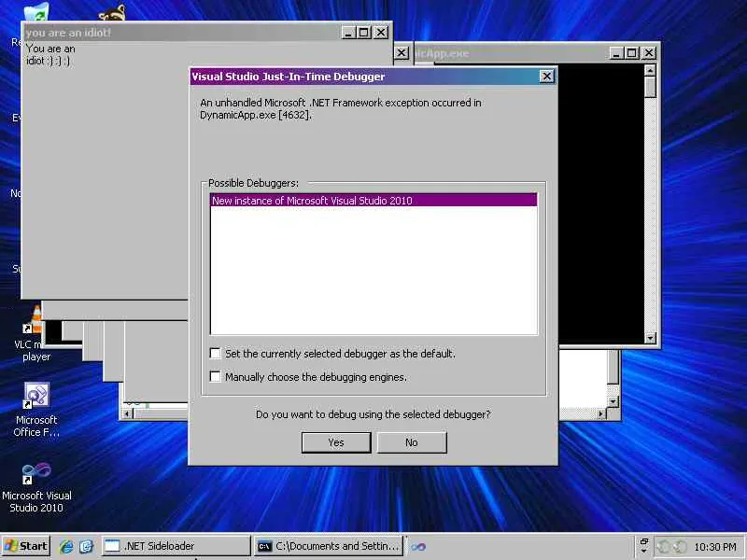This screenshot has width=747, height=560.
Task: Click 'You are an idiot :) :) :)' text
Action: click(50, 54)
